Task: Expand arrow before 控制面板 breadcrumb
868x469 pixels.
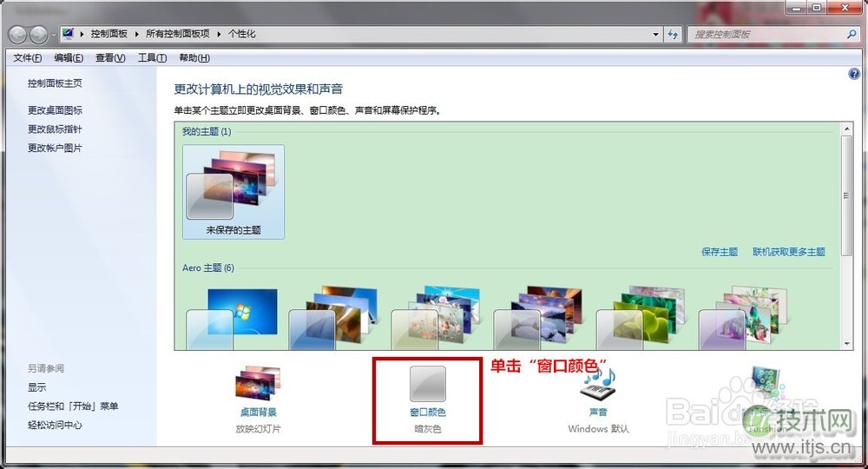Action: (82, 35)
